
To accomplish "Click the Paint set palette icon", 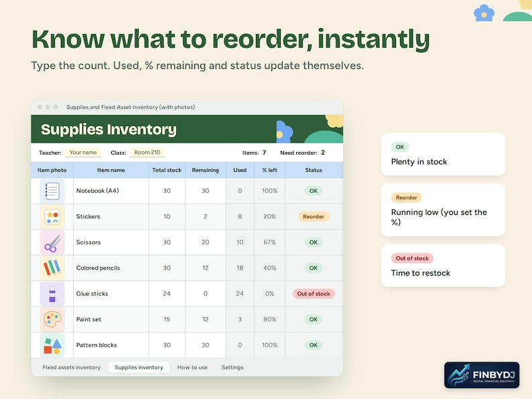I will click(x=52, y=319).
